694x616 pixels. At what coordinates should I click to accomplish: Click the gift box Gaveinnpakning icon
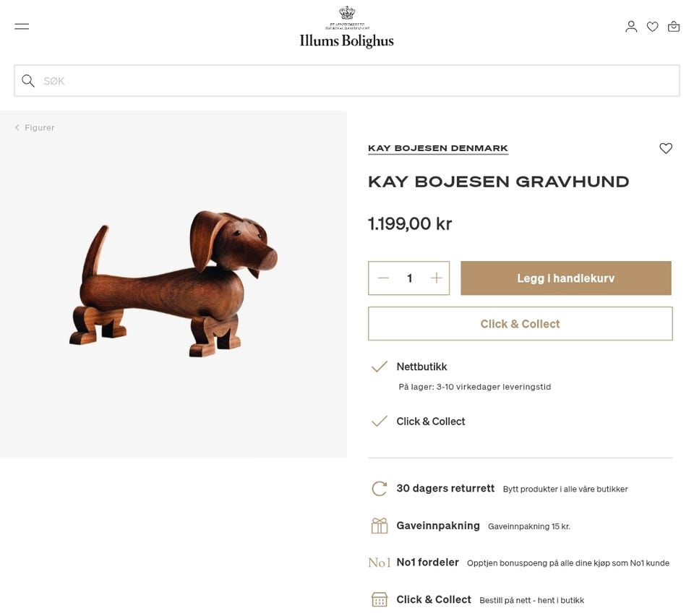(379, 526)
